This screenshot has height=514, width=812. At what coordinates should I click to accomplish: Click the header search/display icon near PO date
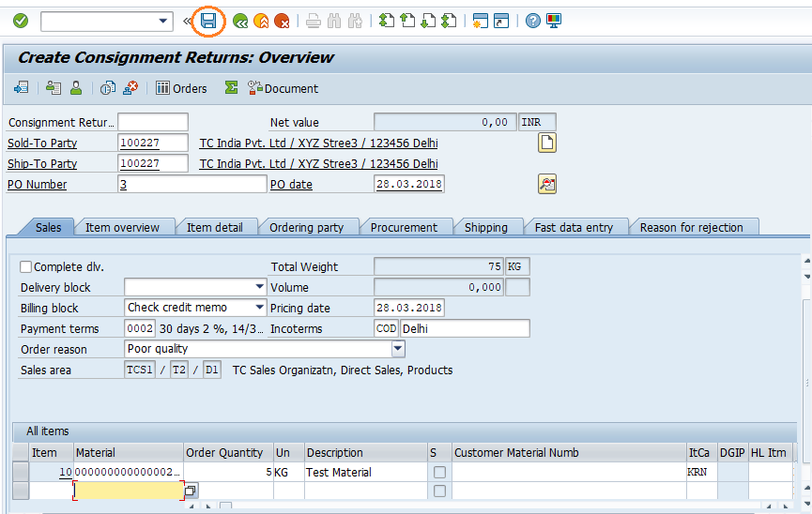coord(547,184)
